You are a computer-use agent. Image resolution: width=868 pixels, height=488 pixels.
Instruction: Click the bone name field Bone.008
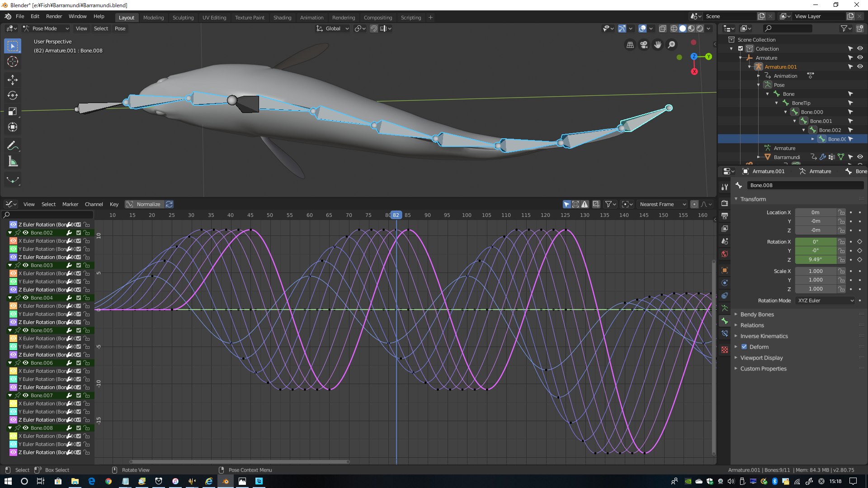[x=805, y=185]
